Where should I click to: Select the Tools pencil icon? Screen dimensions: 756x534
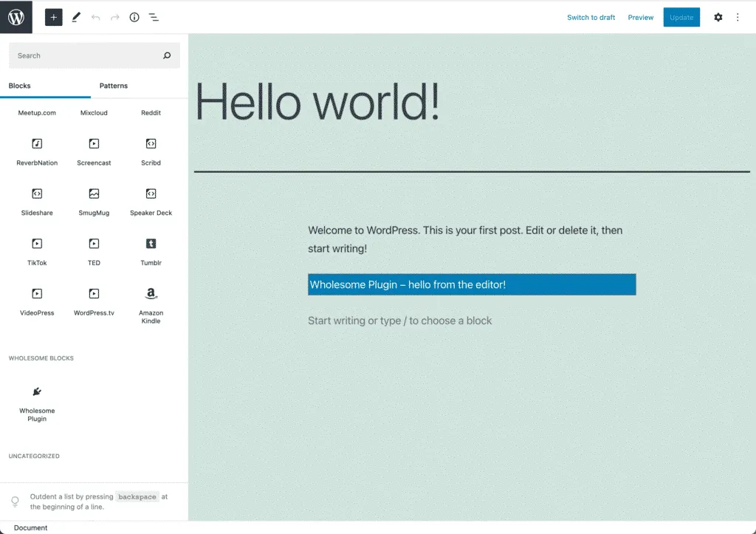[76, 18]
